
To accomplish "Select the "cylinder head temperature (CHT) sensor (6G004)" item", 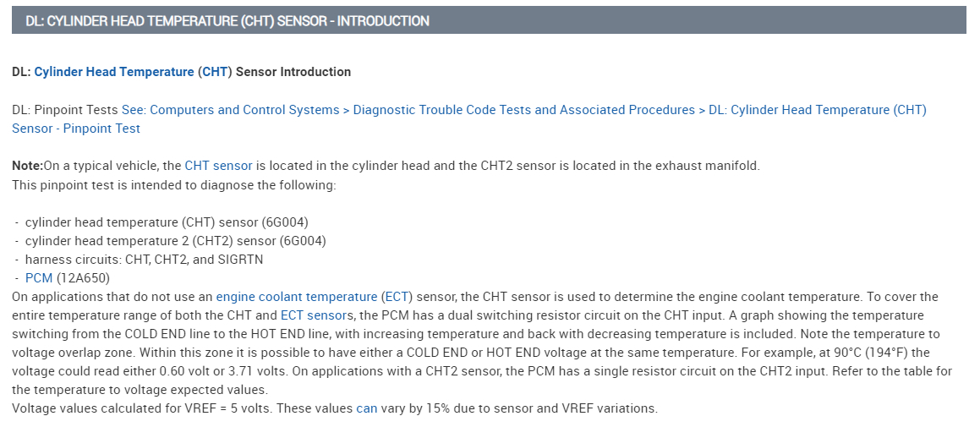I will click(167, 222).
